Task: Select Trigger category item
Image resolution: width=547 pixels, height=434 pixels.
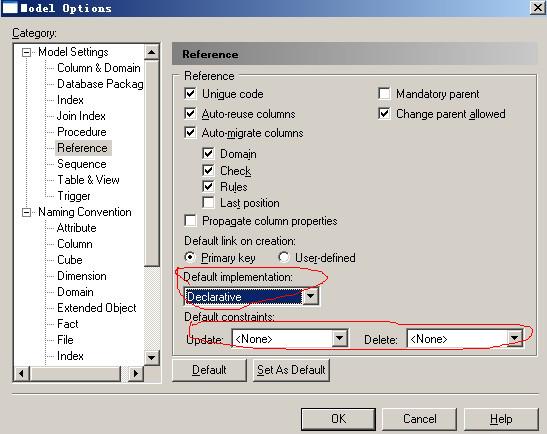Action: [x=74, y=196]
